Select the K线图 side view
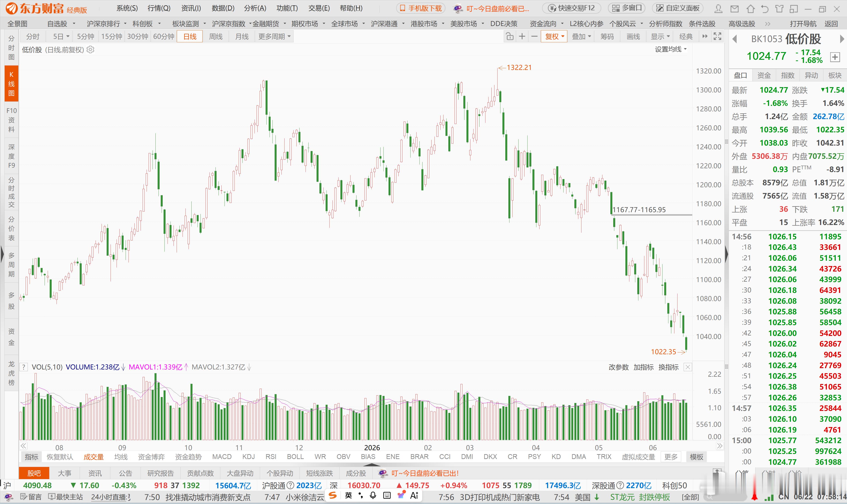 [11, 84]
